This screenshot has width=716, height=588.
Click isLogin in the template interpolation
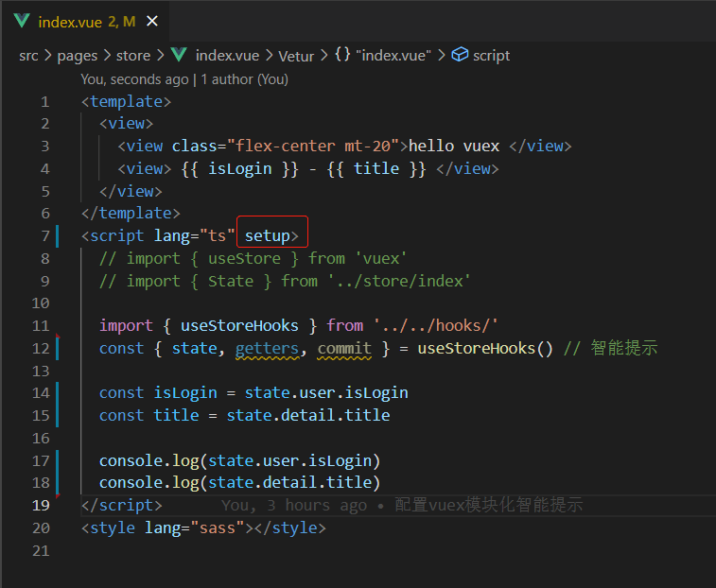tap(239, 169)
